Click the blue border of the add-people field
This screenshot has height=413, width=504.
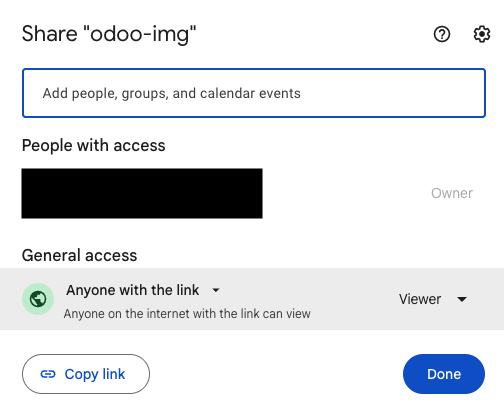(x=254, y=69)
